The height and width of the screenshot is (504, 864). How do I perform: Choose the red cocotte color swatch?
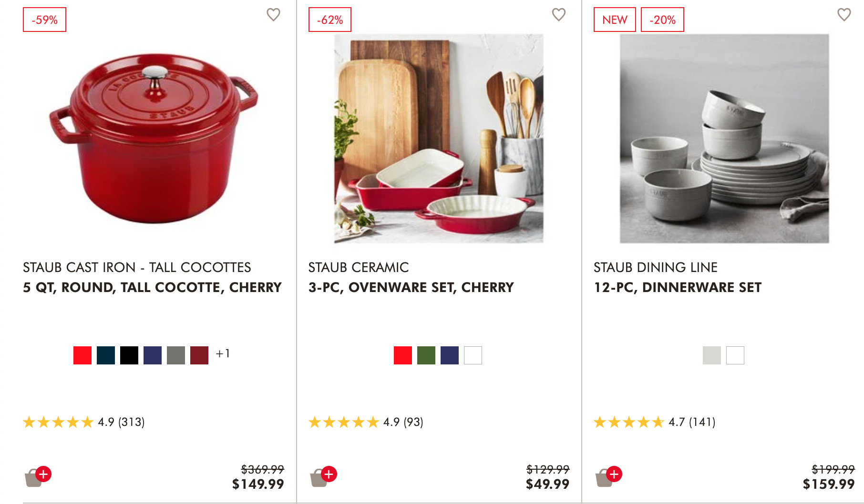click(82, 355)
